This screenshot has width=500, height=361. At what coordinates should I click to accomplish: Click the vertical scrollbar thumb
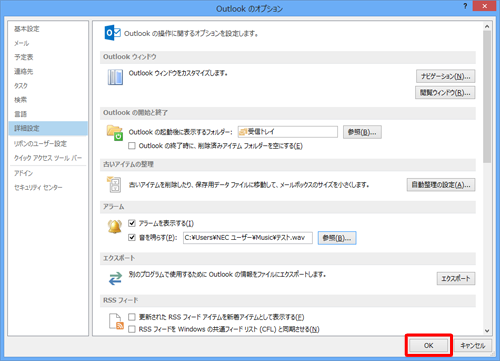tap(487, 97)
